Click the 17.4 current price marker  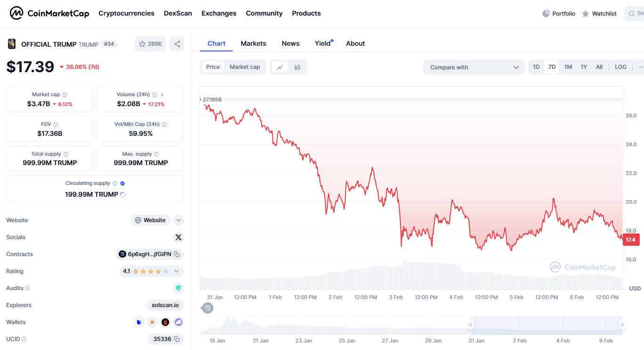pyautogui.click(x=631, y=240)
